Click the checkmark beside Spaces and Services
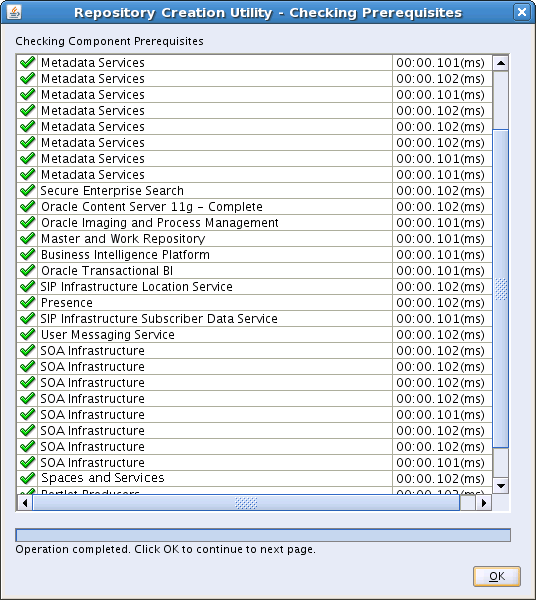 point(28,478)
